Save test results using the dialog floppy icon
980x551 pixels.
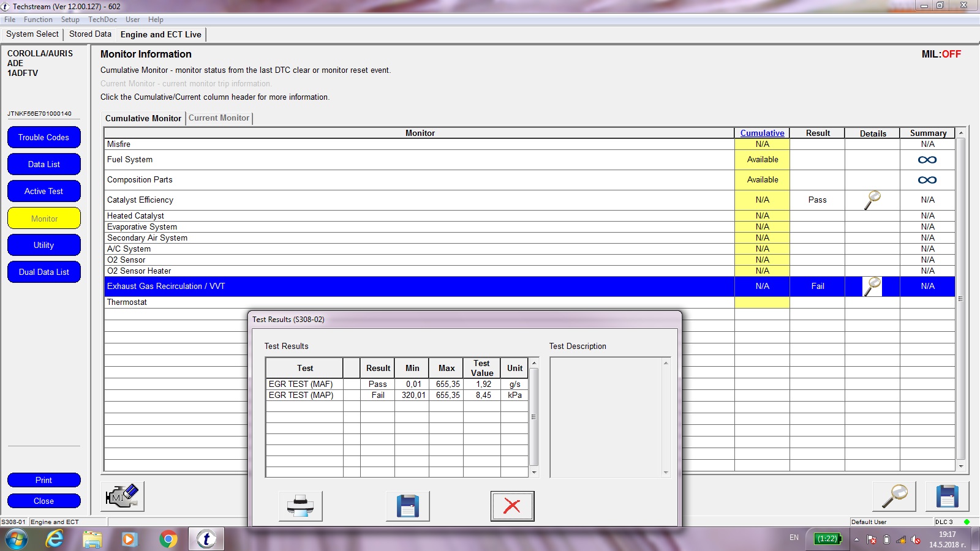407,506
